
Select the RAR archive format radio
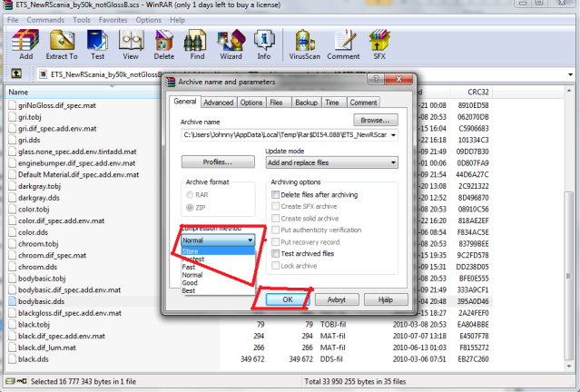coord(190,194)
